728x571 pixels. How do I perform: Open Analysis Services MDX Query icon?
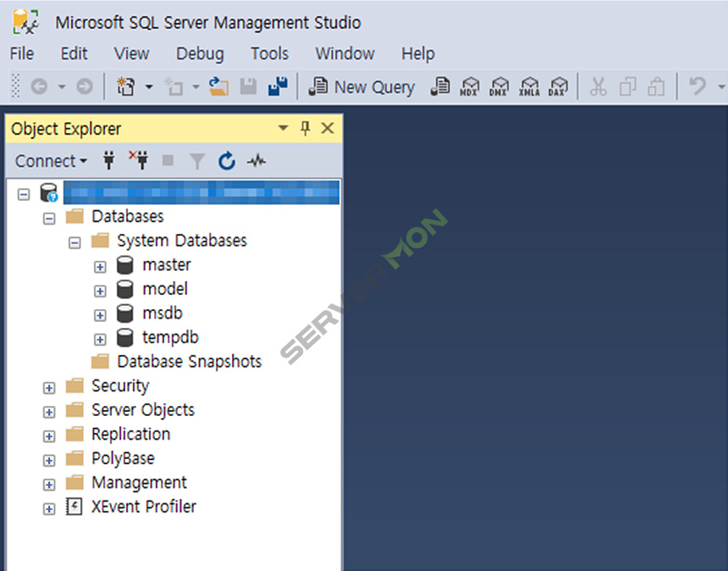point(470,86)
